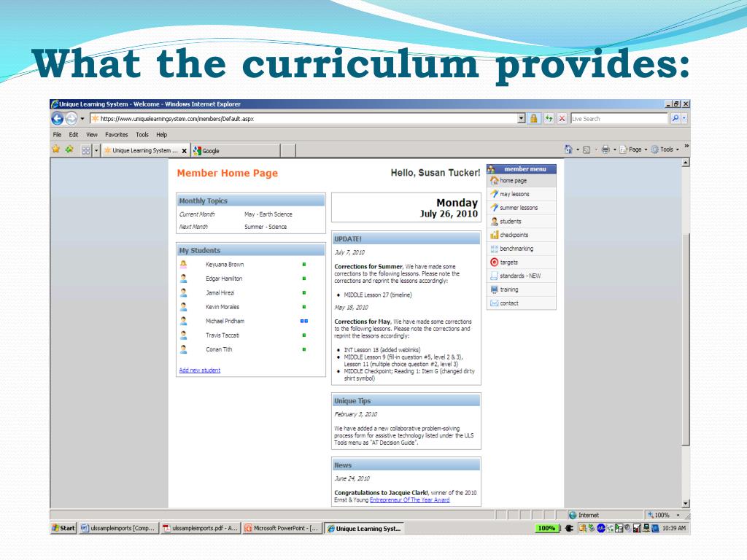Expand the search provider dropdown arrow
This screenshot has width=747, height=560.
point(684,119)
